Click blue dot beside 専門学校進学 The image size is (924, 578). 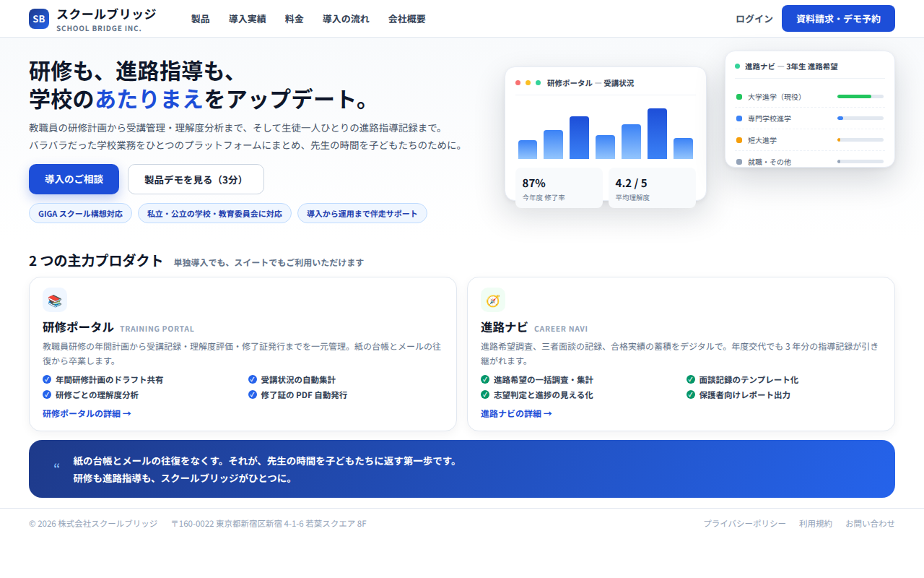[x=739, y=118]
